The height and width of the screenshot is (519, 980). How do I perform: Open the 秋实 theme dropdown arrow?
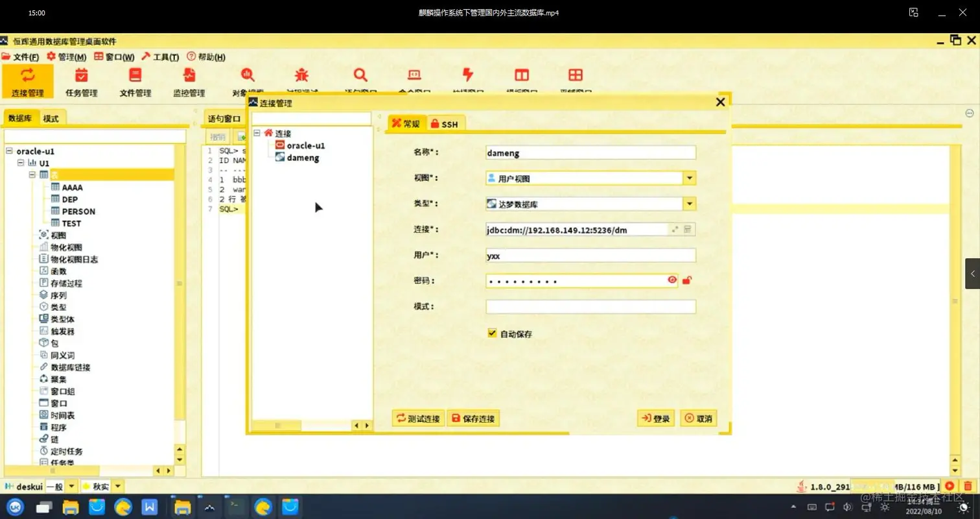click(118, 486)
